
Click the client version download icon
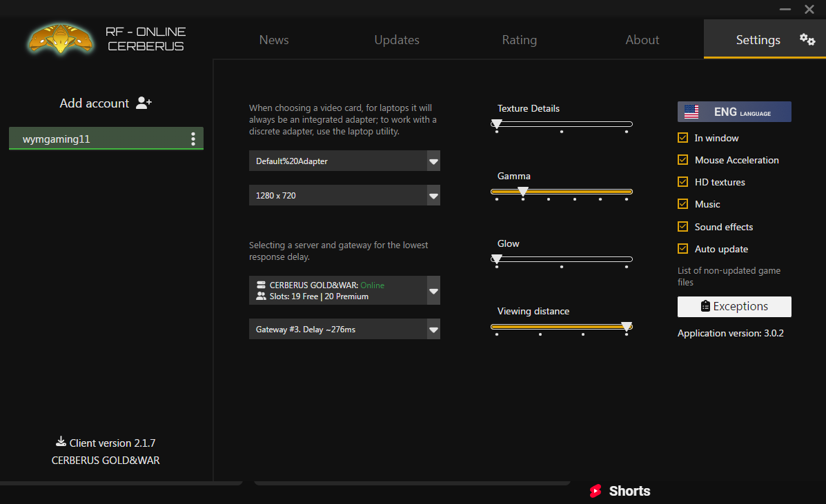61,442
